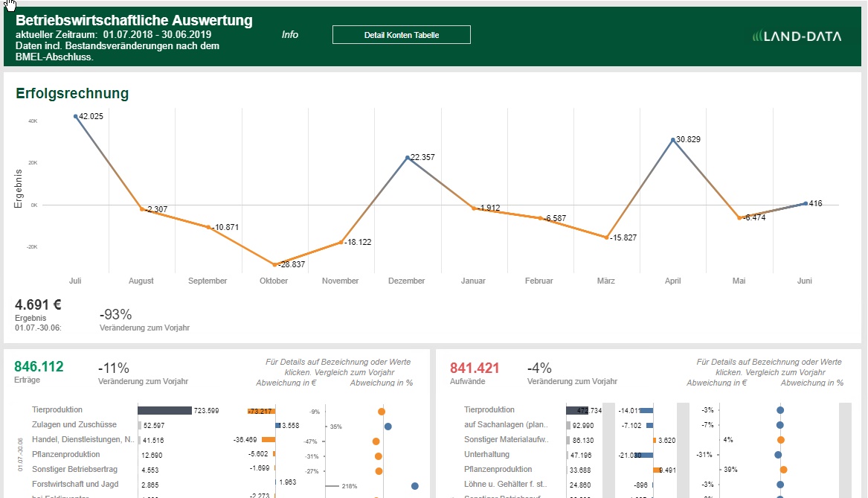
Task: Open Zulagen und Zuschüsse row label
Action: point(74,425)
